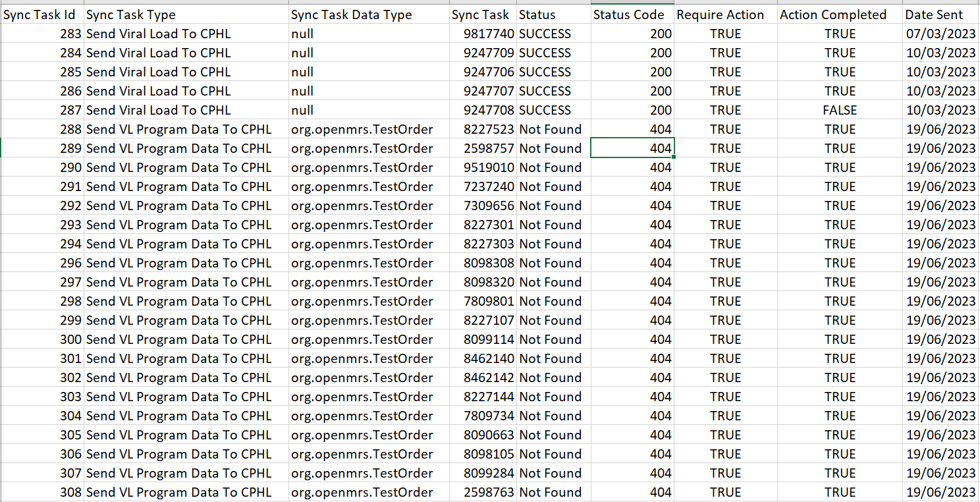
Task: Select the Action Completed header cell
Action: pos(840,14)
